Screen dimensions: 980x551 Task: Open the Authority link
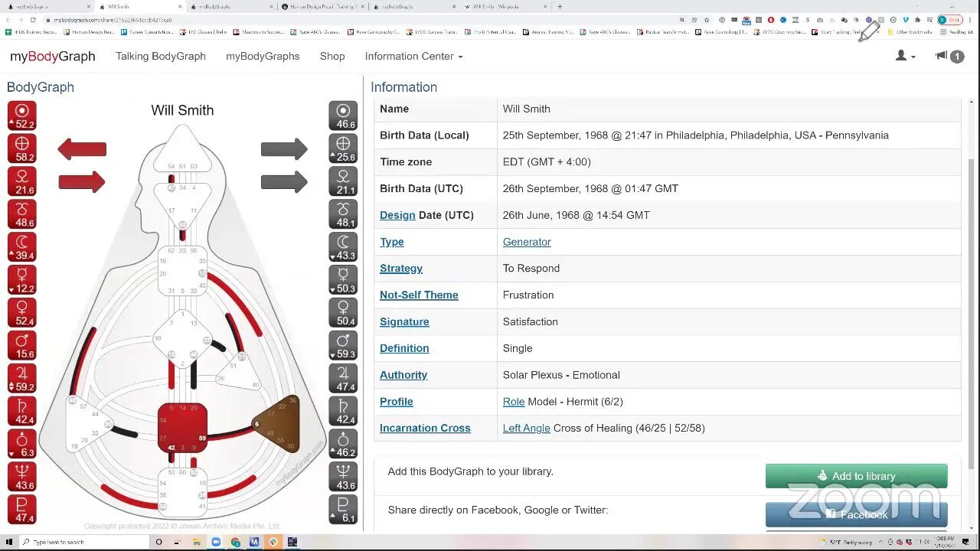tap(403, 375)
